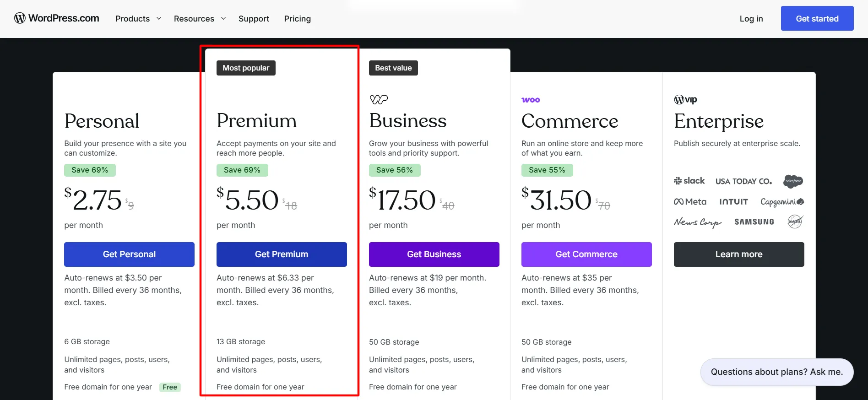Click the Meta logo
This screenshot has width=868, height=400.
pyautogui.click(x=690, y=202)
